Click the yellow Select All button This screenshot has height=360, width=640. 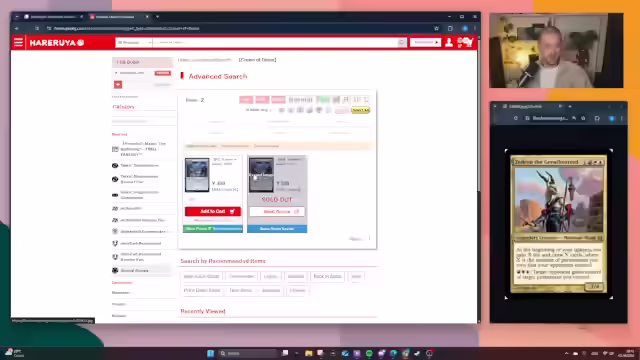click(360, 110)
